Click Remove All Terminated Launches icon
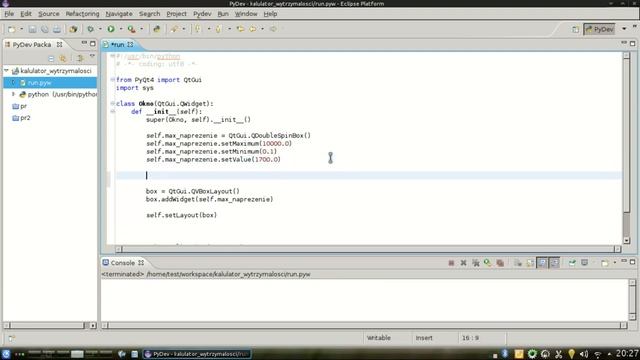The image size is (640, 360). [x=476, y=263]
